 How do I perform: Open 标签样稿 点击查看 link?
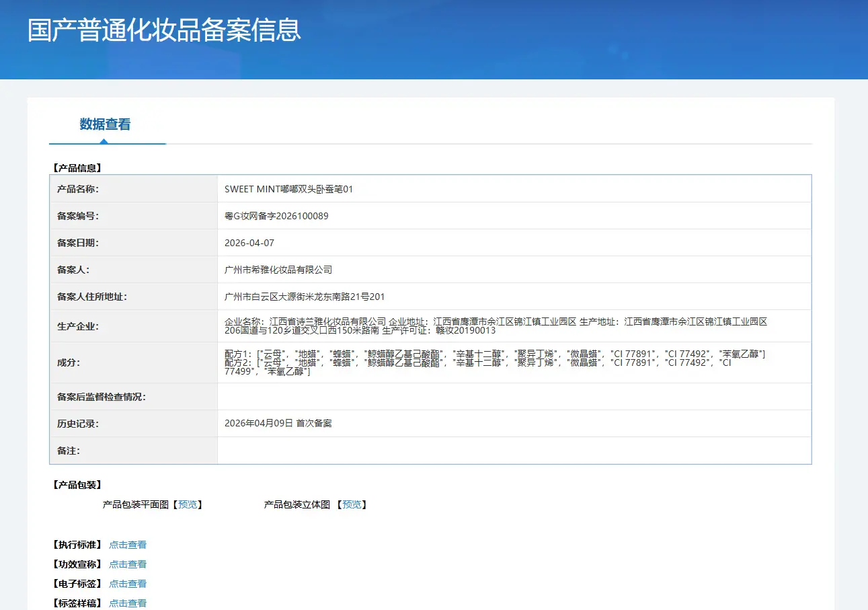coord(128,603)
